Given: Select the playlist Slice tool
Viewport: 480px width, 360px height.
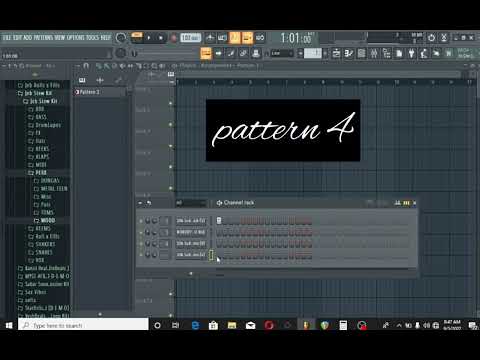Looking at the screenshot, I should click(139, 66).
